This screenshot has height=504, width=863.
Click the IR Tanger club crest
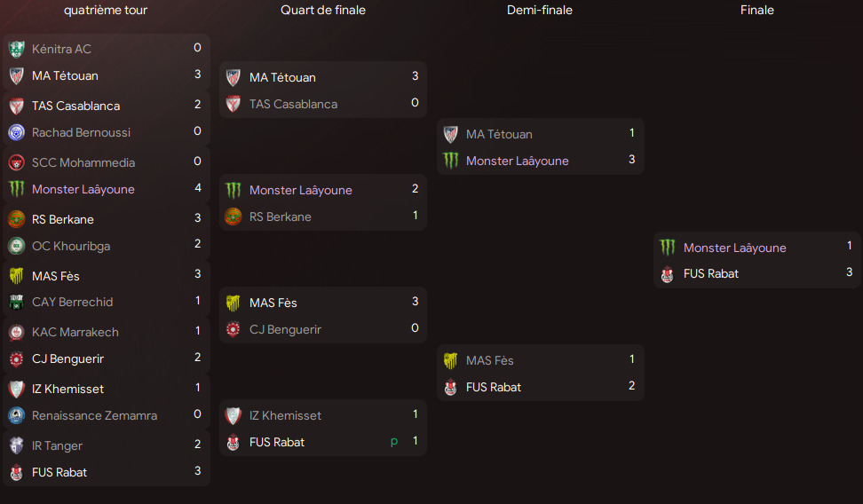click(x=16, y=445)
